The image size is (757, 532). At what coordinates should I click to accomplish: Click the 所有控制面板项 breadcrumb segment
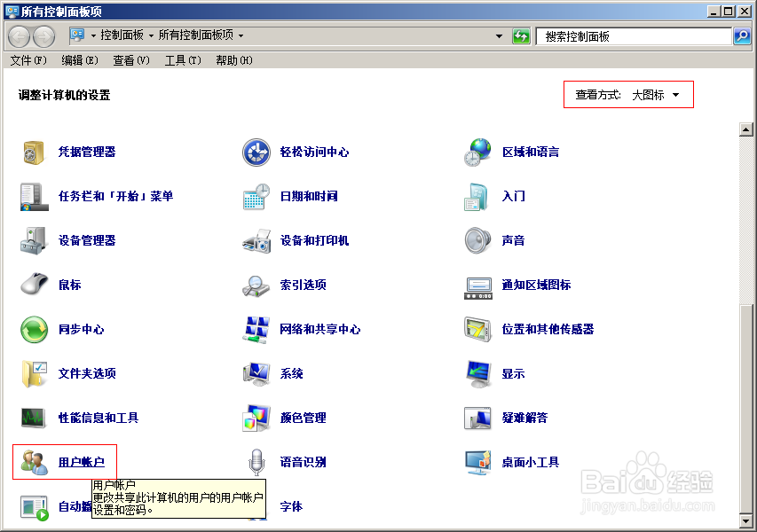click(196, 35)
